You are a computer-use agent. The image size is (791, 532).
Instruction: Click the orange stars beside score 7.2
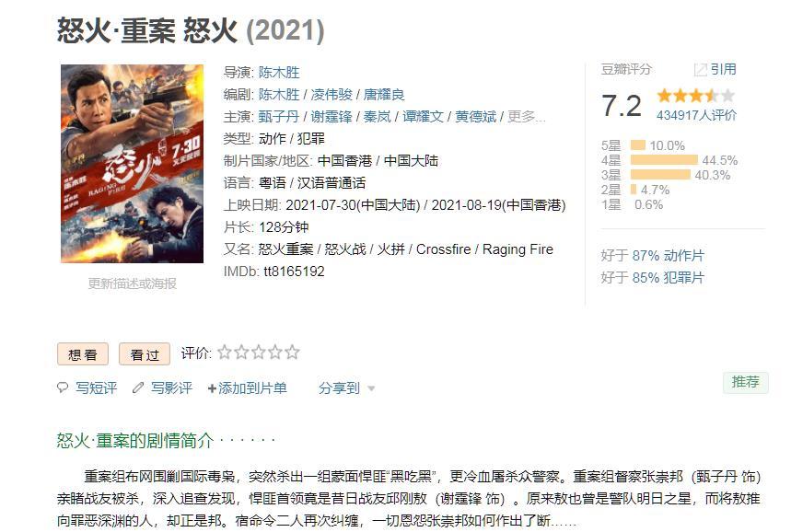click(695, 96)
